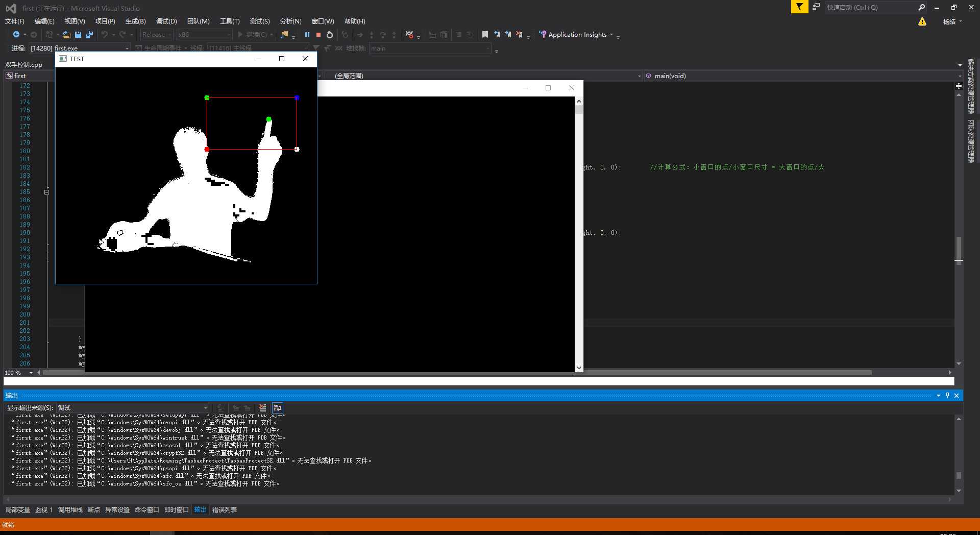Image resolution: width=980 pixels, height=535 pixels.
Task: Close the output (输出) panel
Action: coord(957,396)
